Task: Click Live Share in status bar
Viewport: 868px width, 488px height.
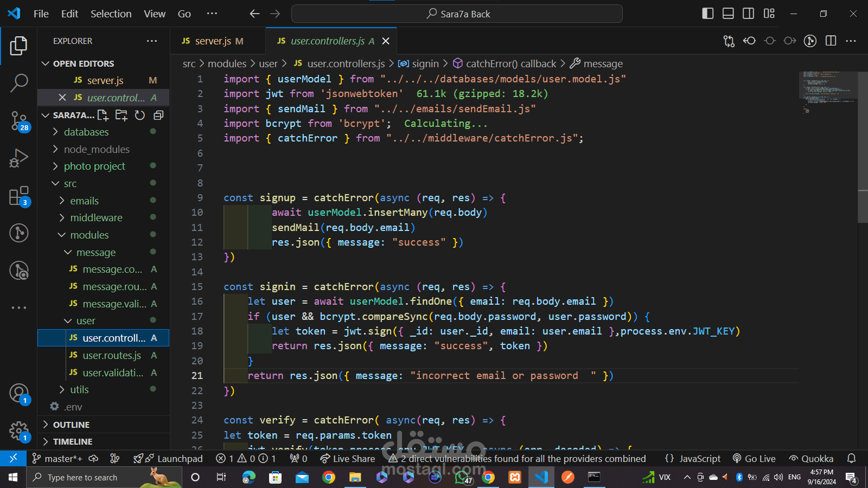Action: pyautogui.click(x=348, y=459)
